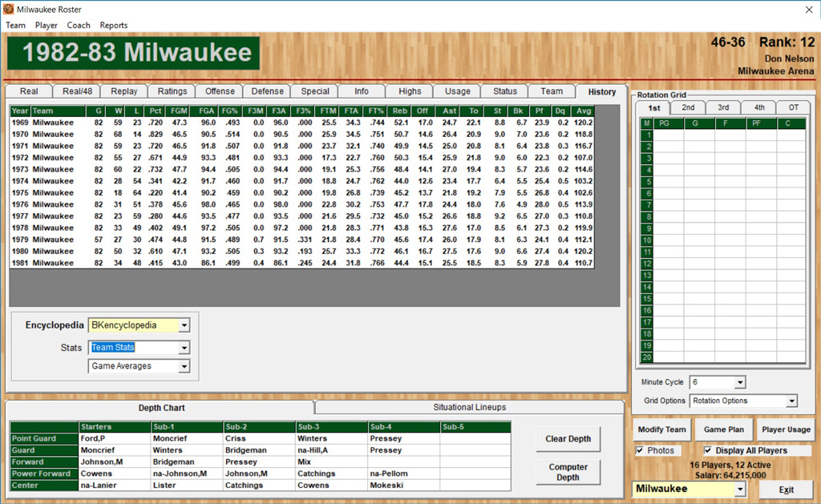Click the basketball app icon in title bar
Viewport: 821px width, 504px height.
pos(8,9)
